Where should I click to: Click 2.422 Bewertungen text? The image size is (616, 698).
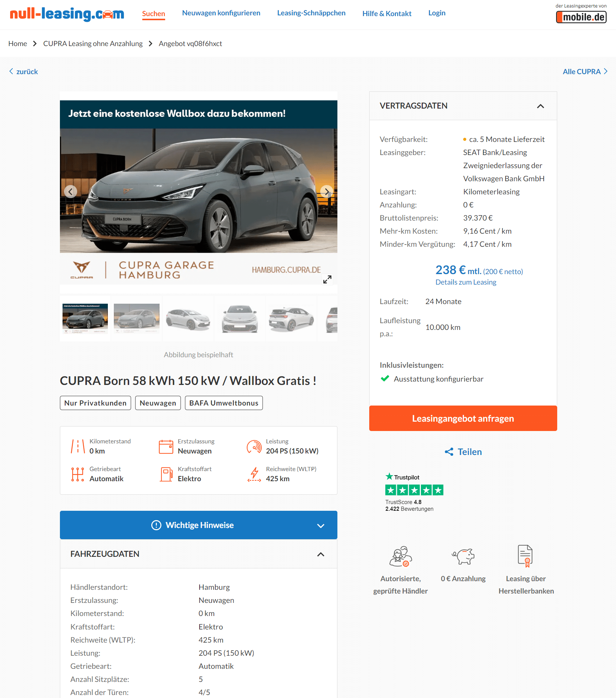(x=409, y=509)
